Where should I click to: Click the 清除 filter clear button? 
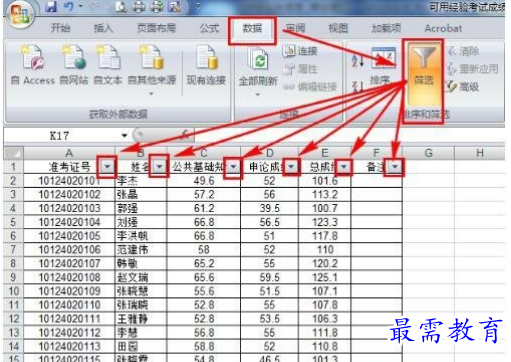464,51
